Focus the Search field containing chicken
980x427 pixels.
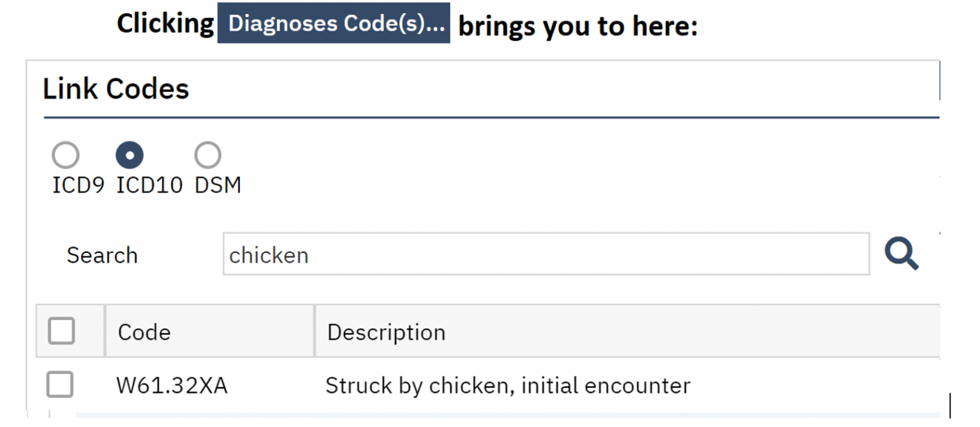click(546, 254)
